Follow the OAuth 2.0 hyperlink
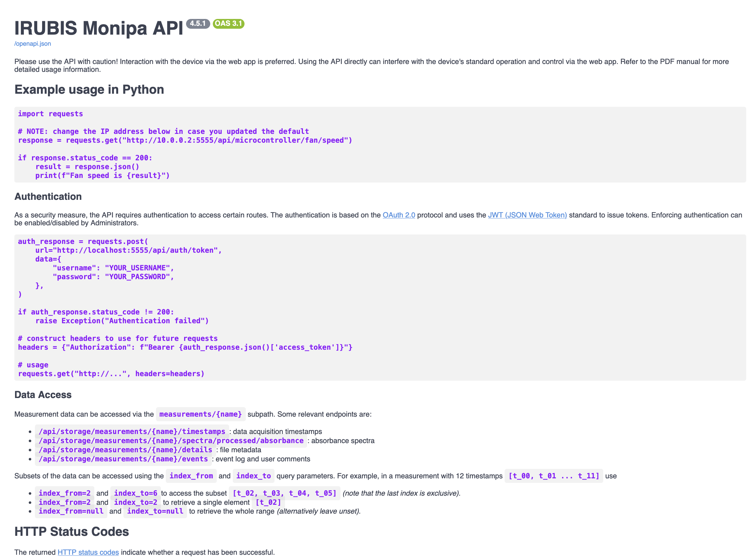Screen dimensions: 756x559 (x=399, y=215)
